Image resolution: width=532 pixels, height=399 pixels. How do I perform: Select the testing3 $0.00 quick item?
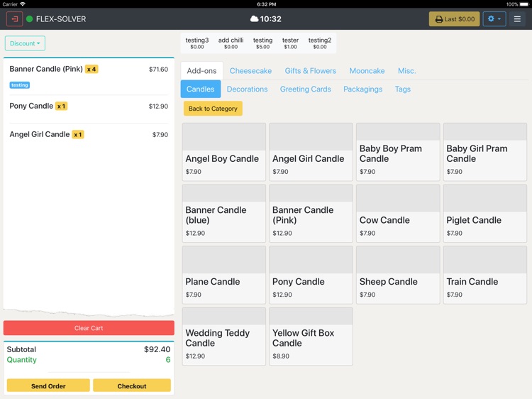pos(196,43)
